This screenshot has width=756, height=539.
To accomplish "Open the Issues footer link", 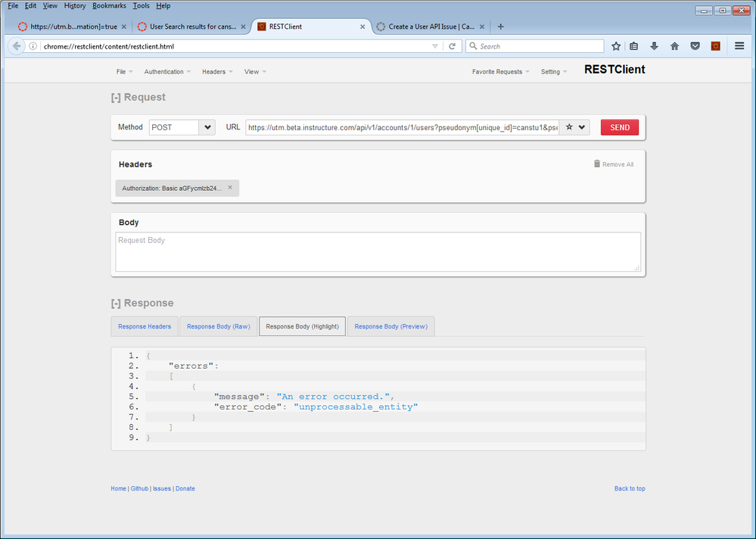I will 162,488.
